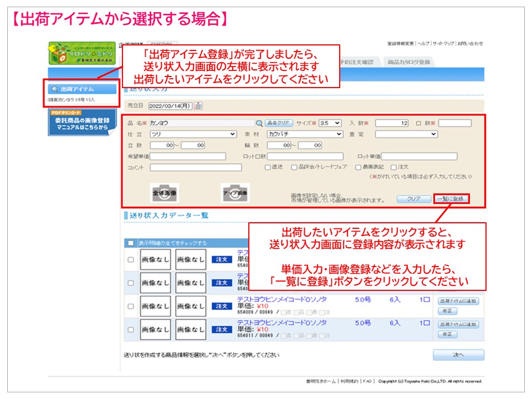This screenshot has height=399, width=532.
Task: Tick the 注文 checkbox in the form
Action: click(x=393, y=167)
